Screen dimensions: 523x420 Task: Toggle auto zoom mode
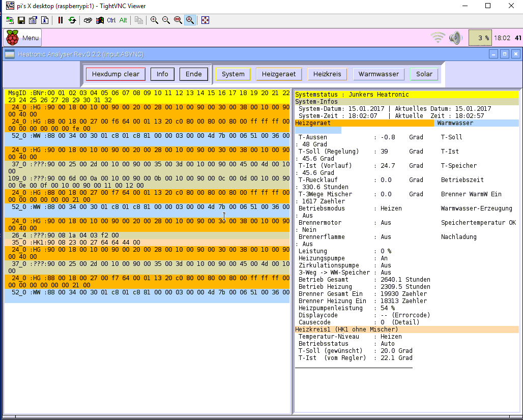click(x=190, y=20)
